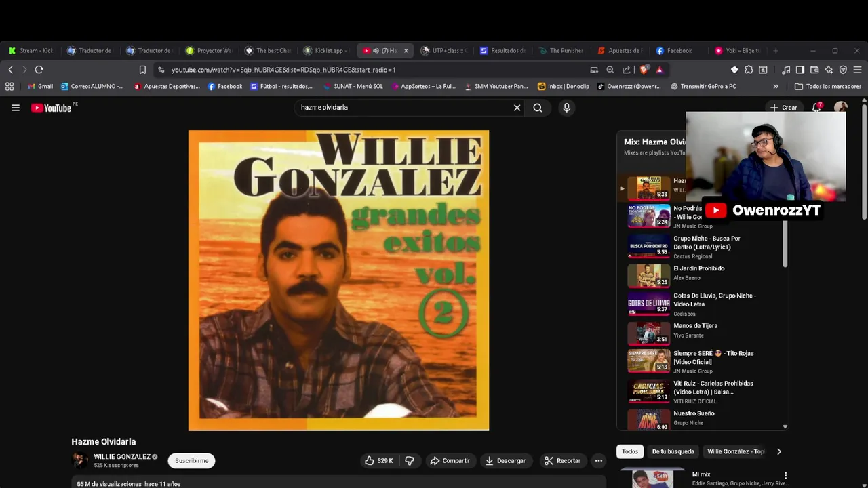Open Brave Shields lion icon
The height and width of the screenshot is (488, 868).
click(644, 70)
